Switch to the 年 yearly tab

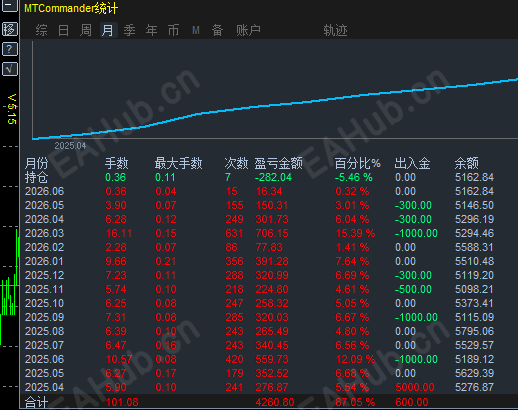pos(151,30)
